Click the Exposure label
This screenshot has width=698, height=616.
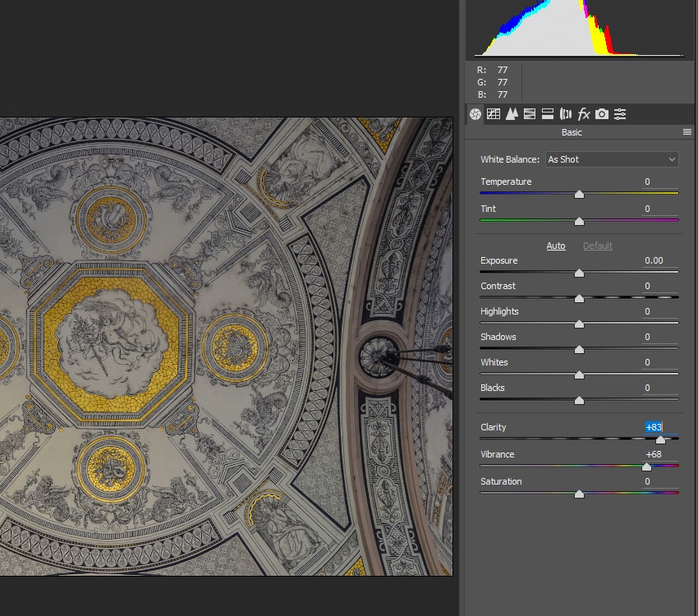point(499,260)
